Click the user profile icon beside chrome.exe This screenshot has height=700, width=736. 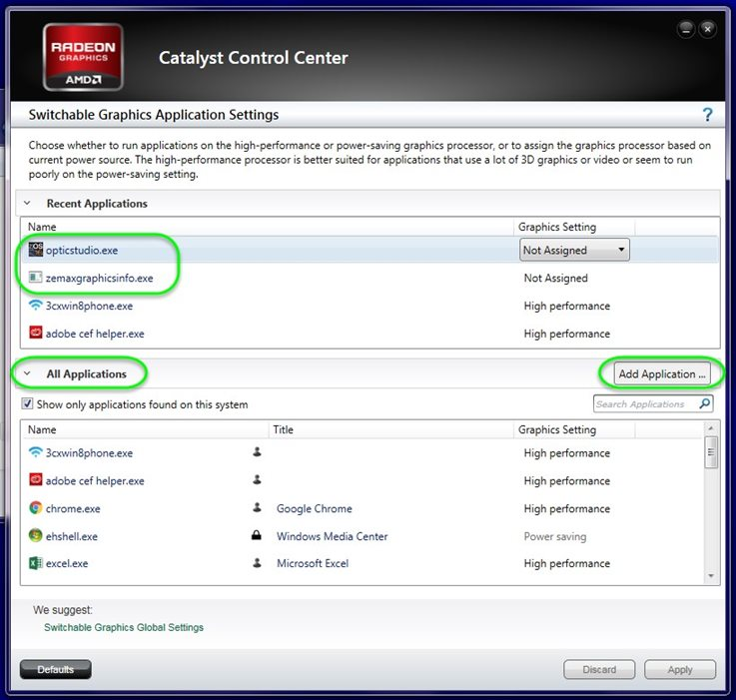click(x=257, y=507)
